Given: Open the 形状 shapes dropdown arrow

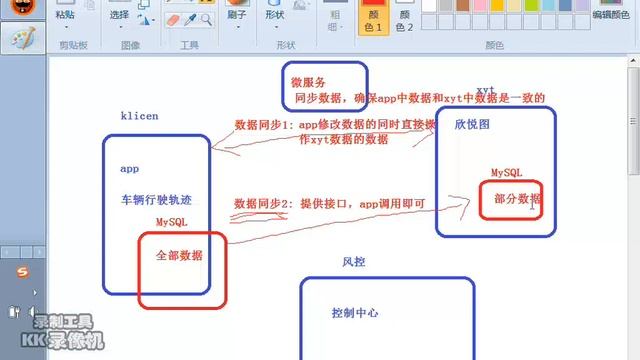Looking at the screenshot, I should 276,27.
